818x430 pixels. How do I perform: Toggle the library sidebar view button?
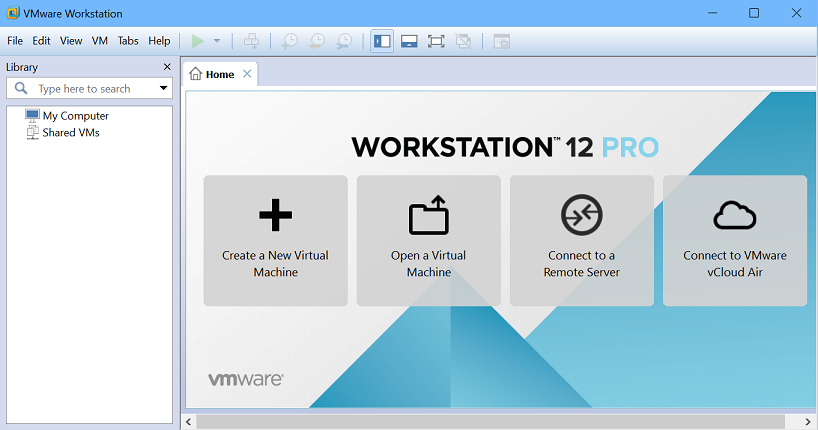[x=381, y=41]
